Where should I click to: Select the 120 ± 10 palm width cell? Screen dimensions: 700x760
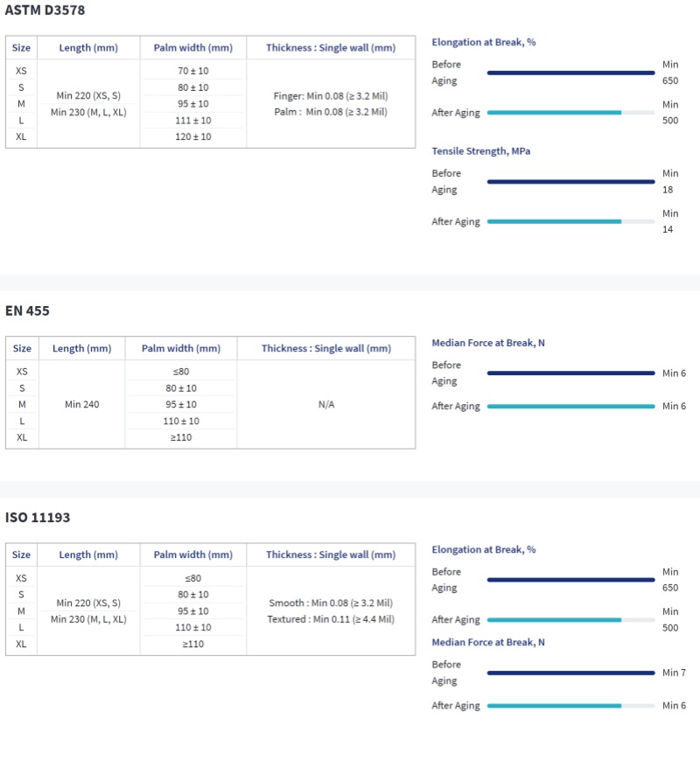193,136
